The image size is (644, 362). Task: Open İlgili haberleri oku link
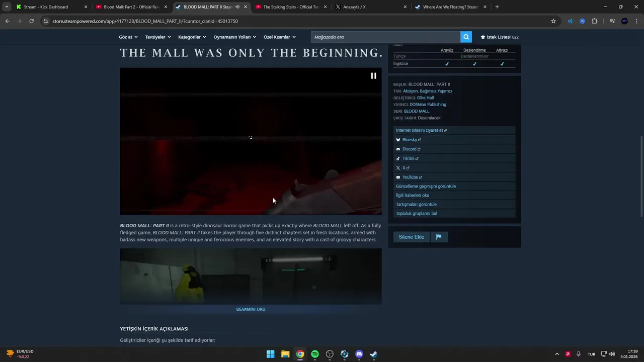pyautogui.click(x=454, y=195)
